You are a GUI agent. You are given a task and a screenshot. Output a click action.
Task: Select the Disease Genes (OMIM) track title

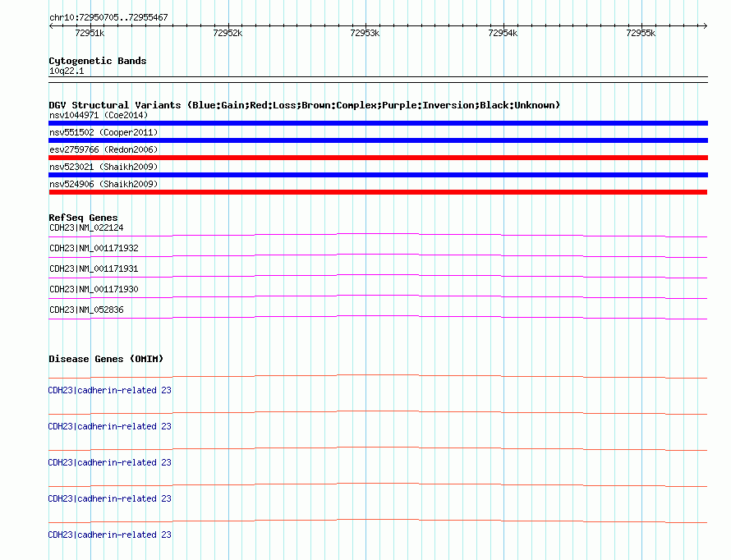coord(106,359)
